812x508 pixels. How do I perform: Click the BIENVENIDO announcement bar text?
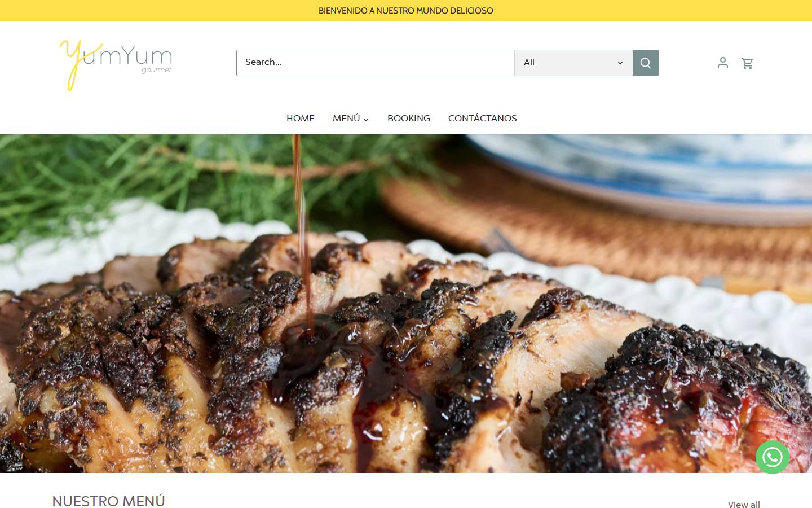(406, 11)
